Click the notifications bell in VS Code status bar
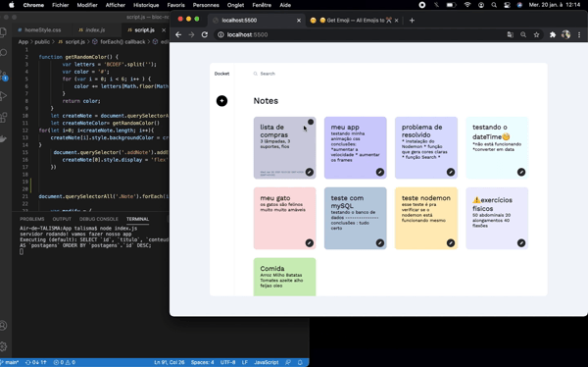Screen dimensions: 588x367 (300, 362)
